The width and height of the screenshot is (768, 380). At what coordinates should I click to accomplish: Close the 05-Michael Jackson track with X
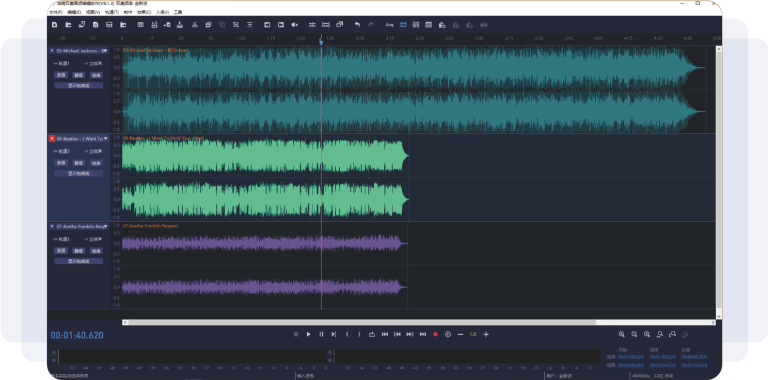52,50
